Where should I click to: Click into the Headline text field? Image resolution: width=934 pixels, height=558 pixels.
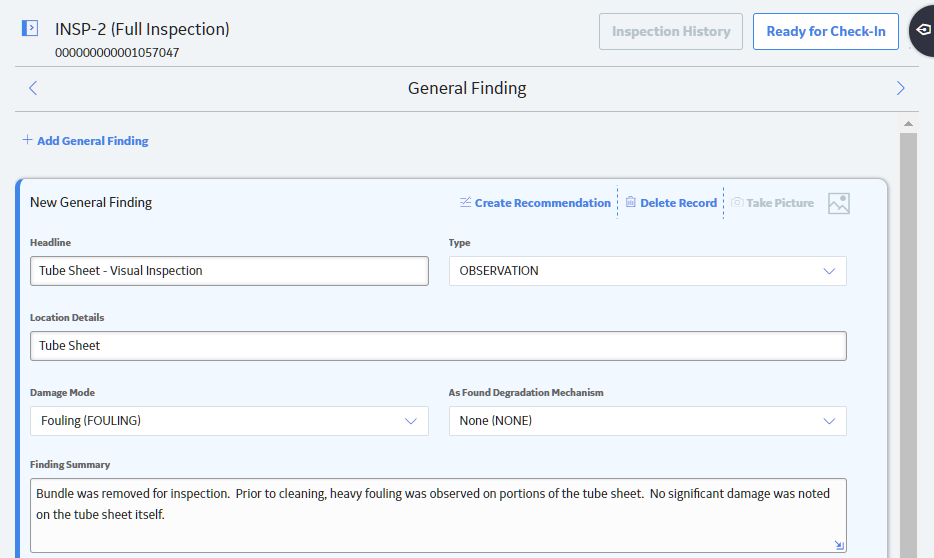[229, 271]
